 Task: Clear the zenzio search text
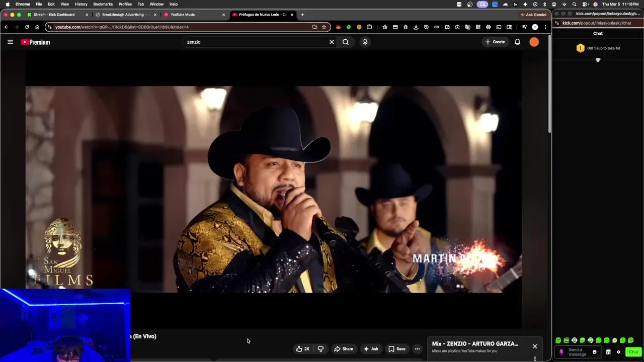(x=332, y=42)
